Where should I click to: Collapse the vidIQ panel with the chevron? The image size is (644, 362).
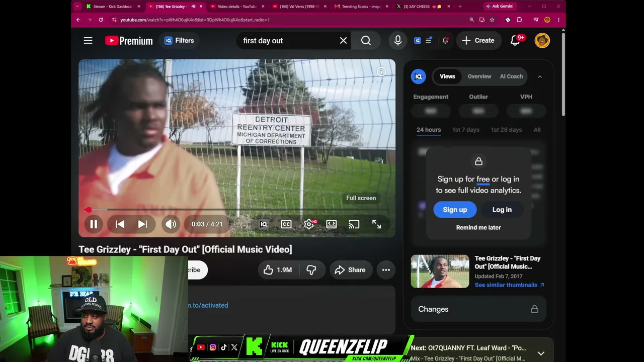539,76
